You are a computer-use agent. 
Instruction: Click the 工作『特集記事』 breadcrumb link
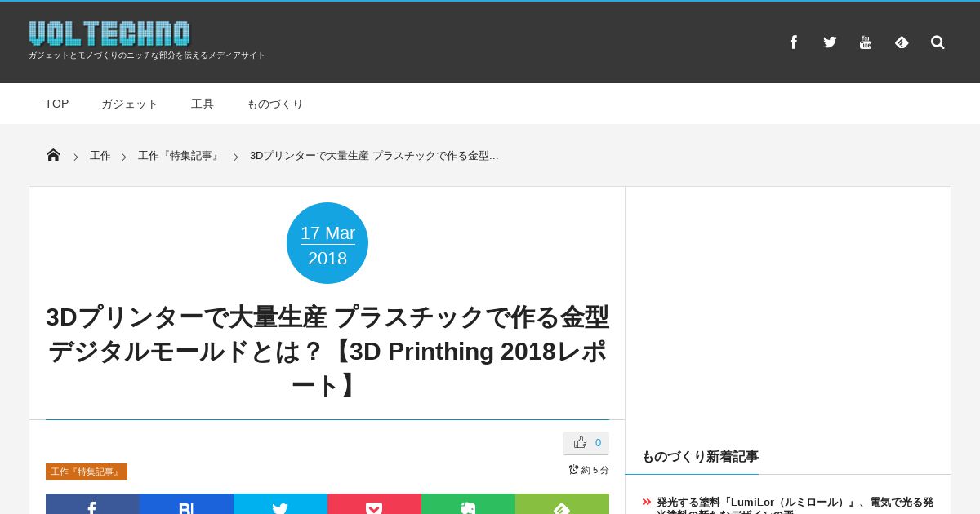click(180, 156)
